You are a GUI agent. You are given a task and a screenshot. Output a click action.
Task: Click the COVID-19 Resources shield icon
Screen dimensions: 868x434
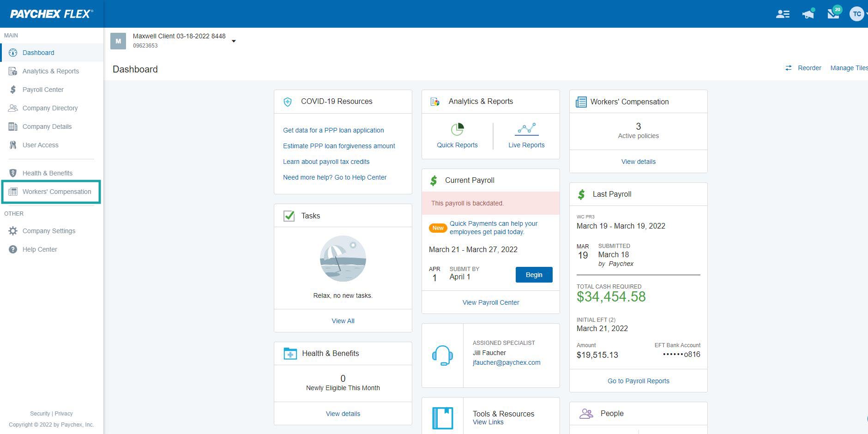coord(288,102)
